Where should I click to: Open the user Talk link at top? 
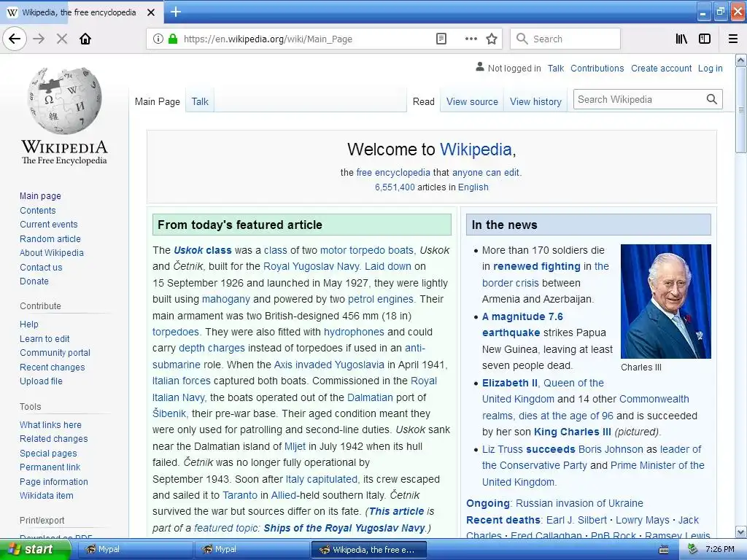[x=555, y=68]
